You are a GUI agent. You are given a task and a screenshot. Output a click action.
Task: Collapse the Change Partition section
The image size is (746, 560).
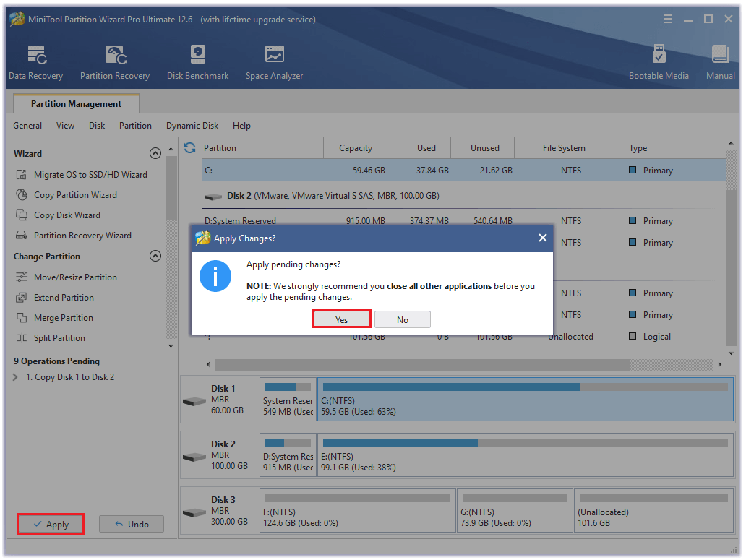[155, 256]
